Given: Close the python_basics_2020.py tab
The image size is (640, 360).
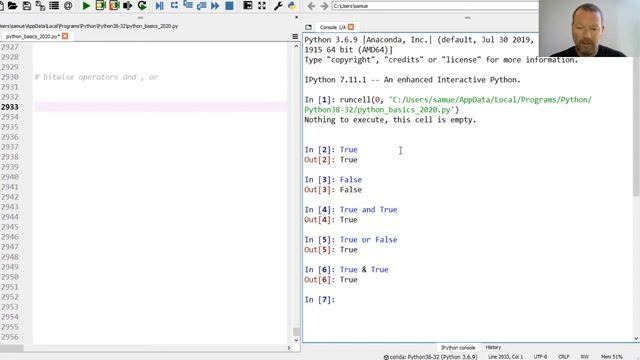Looking at the screenshot, I should [65, 36].
